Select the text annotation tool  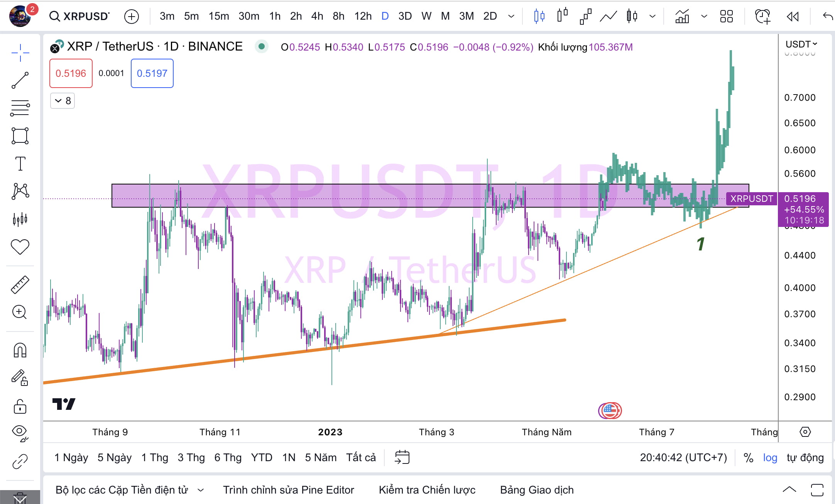(20, 164)
